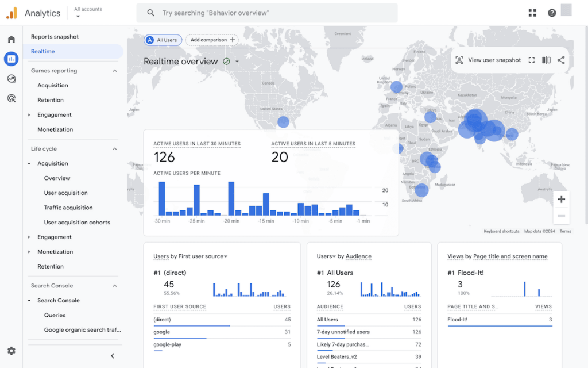Image resolution: width=588 pixels, height=368 pixels.
Task: Open the Terms link below the map
Action: coord(565,231)
